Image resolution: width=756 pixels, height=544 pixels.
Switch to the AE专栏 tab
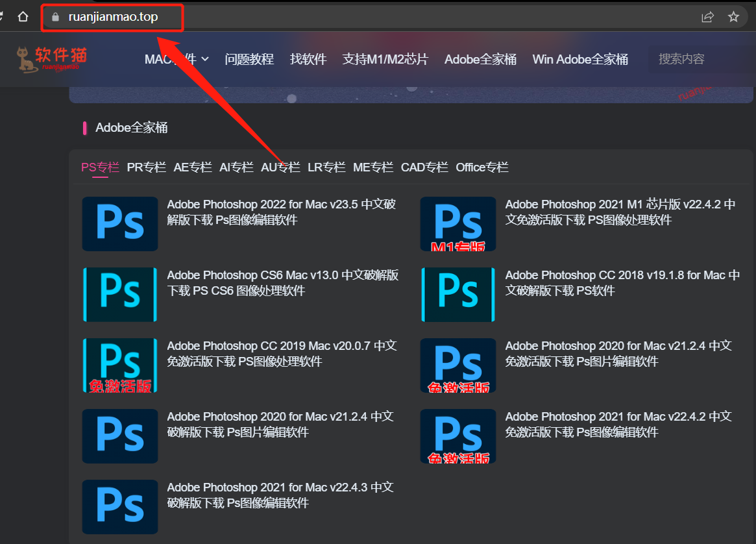coord(193,167)
